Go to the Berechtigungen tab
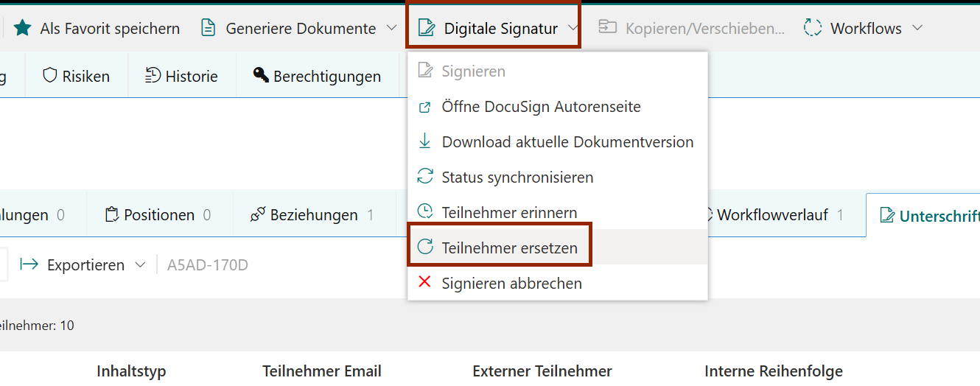 tap(317, 76)
